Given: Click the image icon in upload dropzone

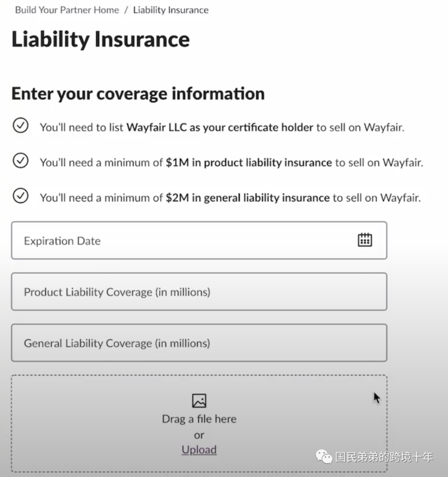Looking at the screenshot, I should 199,401.
